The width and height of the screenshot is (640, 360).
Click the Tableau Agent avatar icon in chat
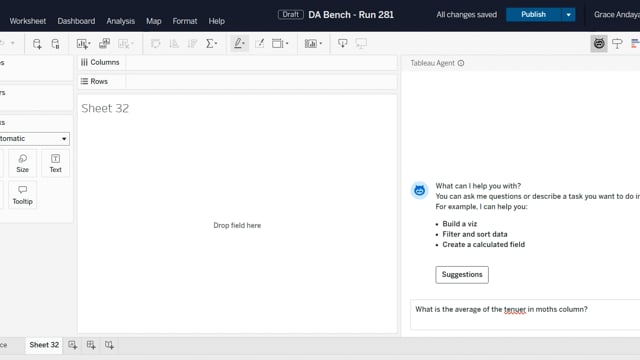tap(419, 190)
